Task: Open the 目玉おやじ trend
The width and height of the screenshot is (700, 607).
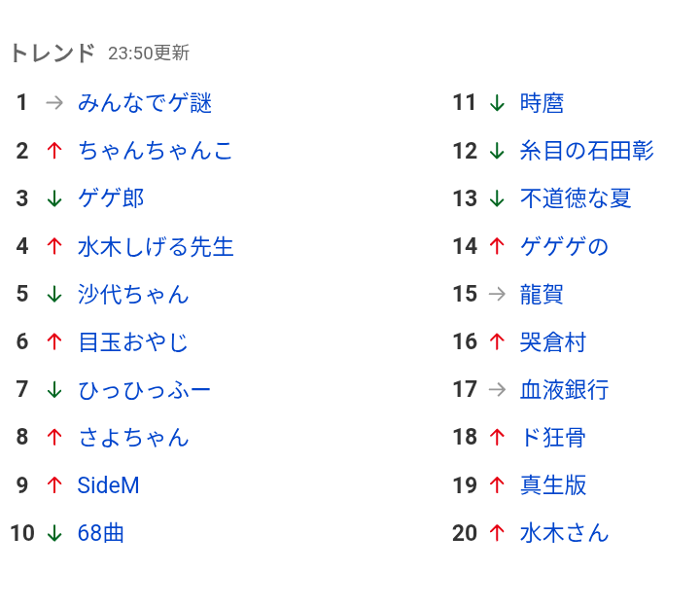Action: click(133, 342)
